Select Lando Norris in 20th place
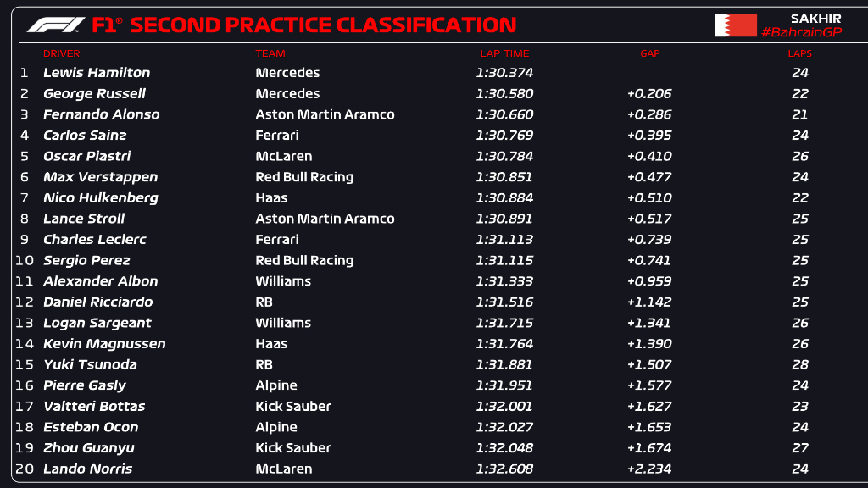The width and height of the screenshot is (868, 488). coord(88,469)
